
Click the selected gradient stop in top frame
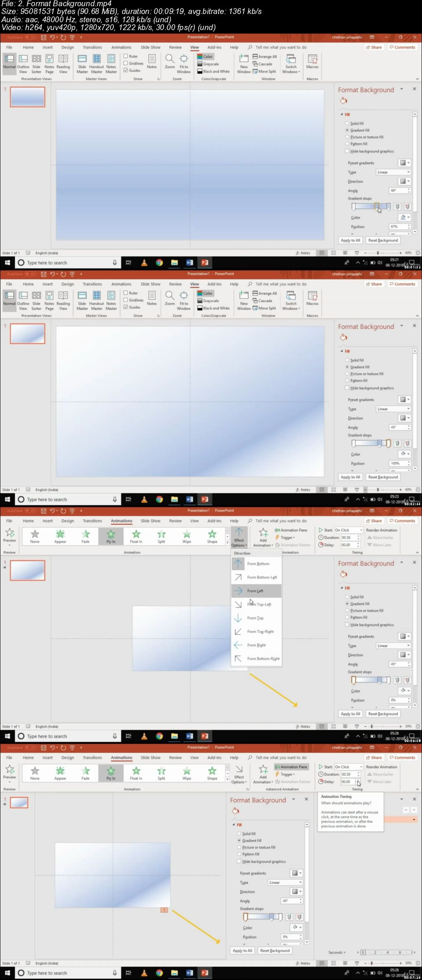click(x=377, y=207)
